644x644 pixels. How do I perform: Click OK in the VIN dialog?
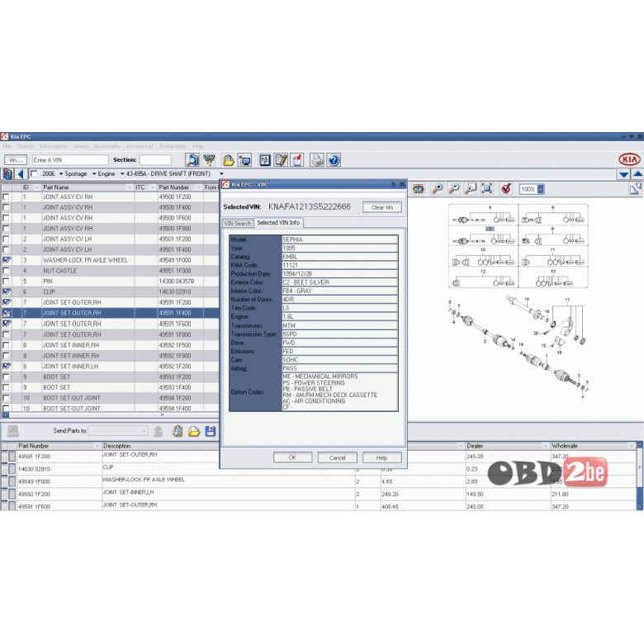292,457
